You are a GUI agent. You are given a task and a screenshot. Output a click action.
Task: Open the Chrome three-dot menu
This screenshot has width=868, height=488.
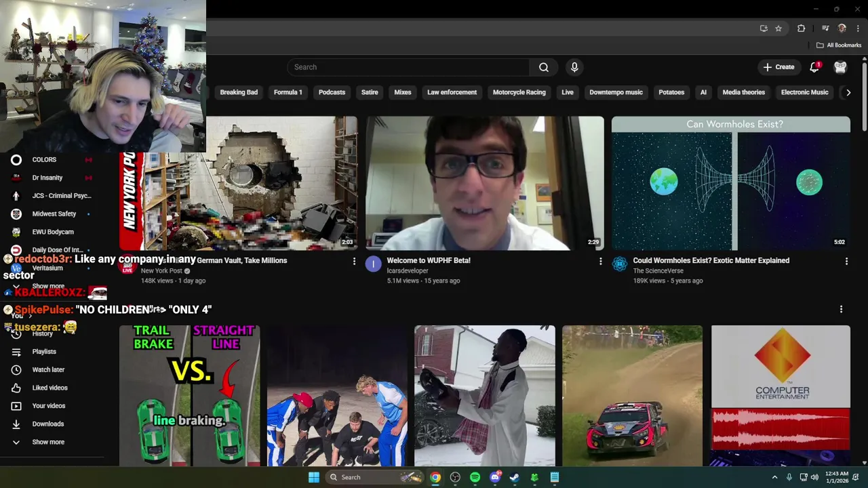pyautogui.click(x=858, y=28)
